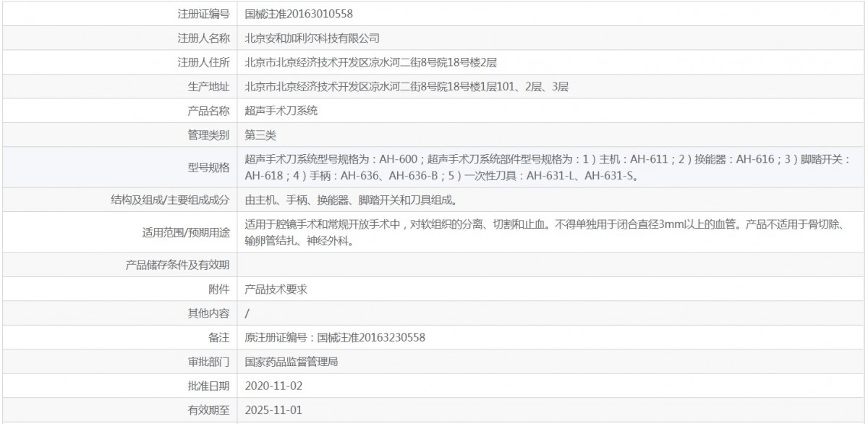Click the model specification text mentioning AH-600
Screen dimensions: 868x424
[548, 167]
